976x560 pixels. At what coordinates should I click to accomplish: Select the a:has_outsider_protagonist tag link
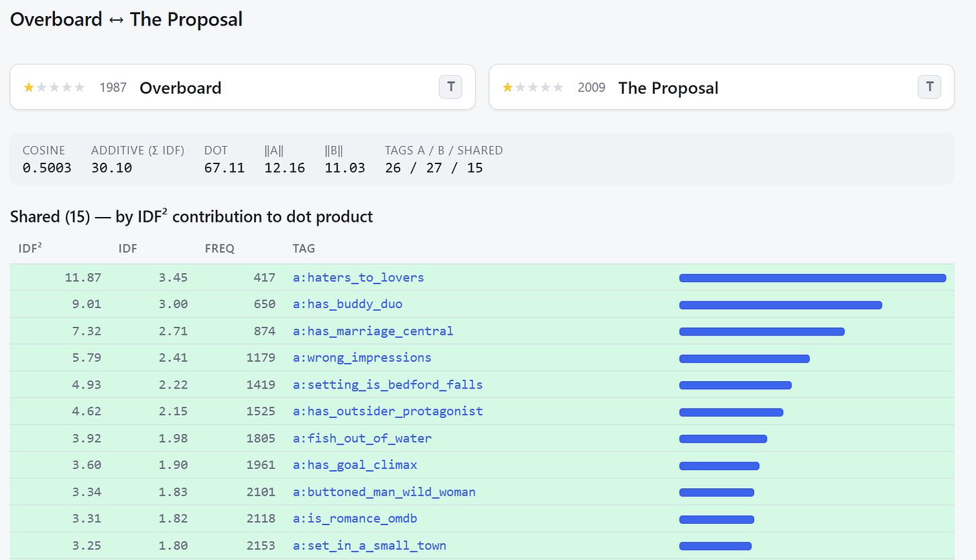tap(388, 411)
